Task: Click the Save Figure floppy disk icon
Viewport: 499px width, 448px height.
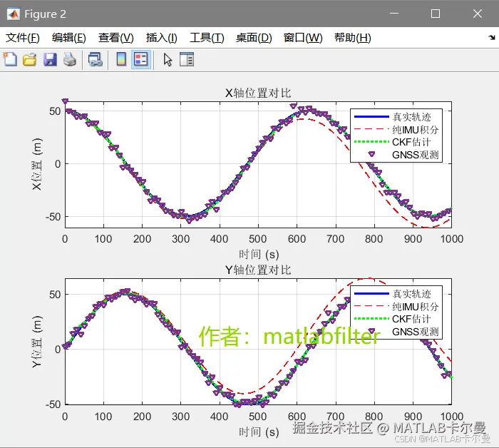Action: pos(50,59)
